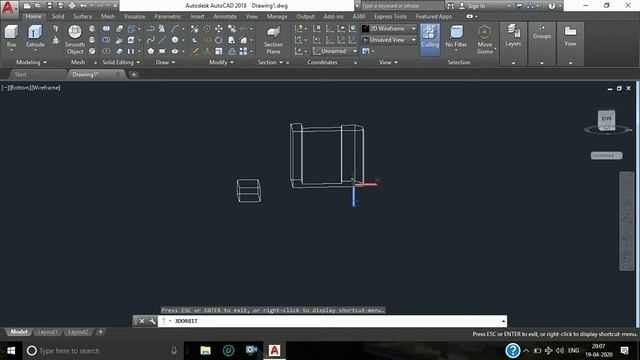The height and width of the screenshot is (360, 640).
Task: Expand the Solid Editing panel
Action: pos(121,62)
